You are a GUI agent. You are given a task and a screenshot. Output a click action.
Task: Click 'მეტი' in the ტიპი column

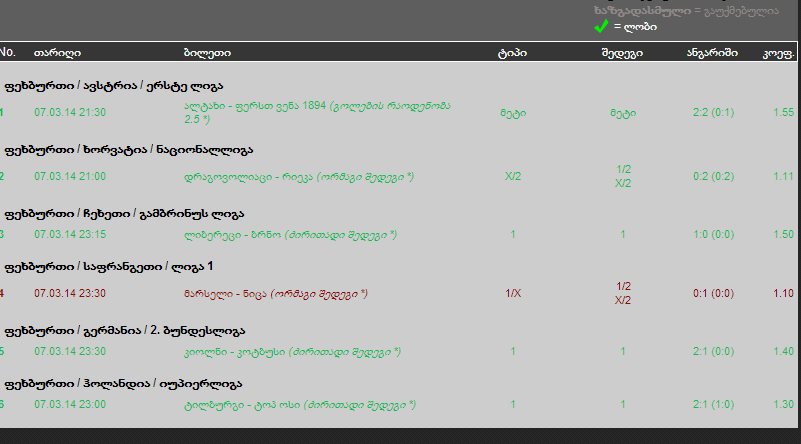(x=513, y=113)
